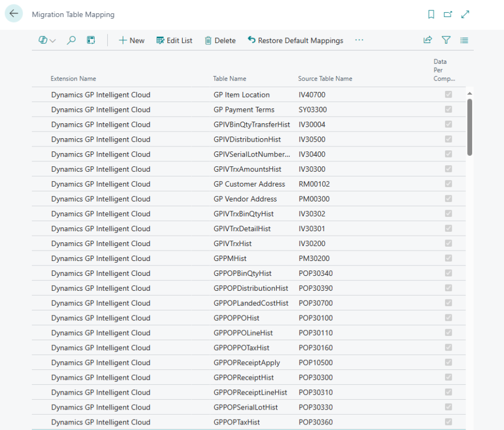This screenshot has width=504, height=430.
Task: Check Data Per Company on the GPPOPTaxHist row
Action: [x=448, y=422]
